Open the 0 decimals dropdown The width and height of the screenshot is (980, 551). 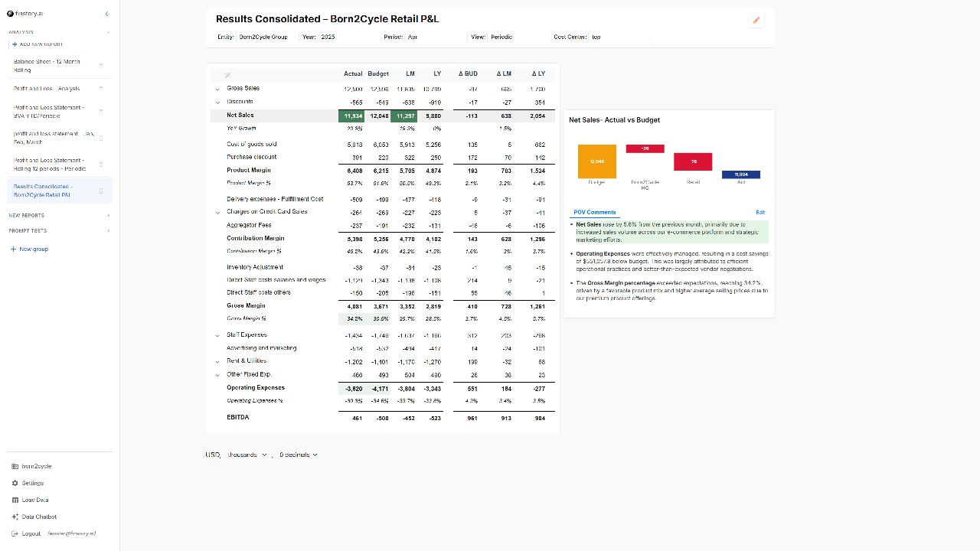[x=298, y=455]
